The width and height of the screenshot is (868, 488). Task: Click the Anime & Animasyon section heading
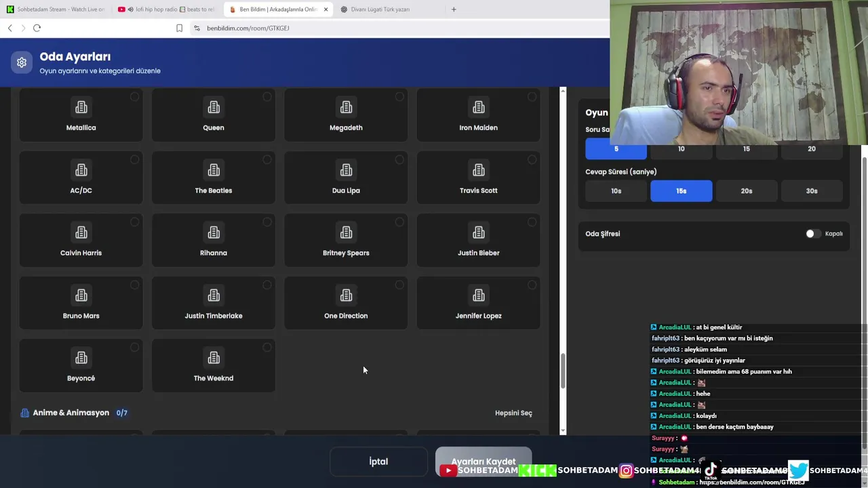[71, 413]
